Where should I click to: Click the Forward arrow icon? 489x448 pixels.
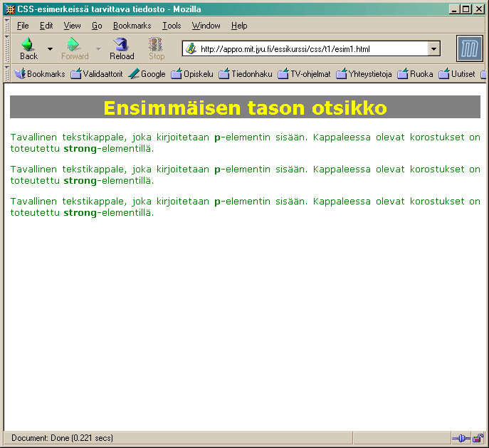click(73, 44)
